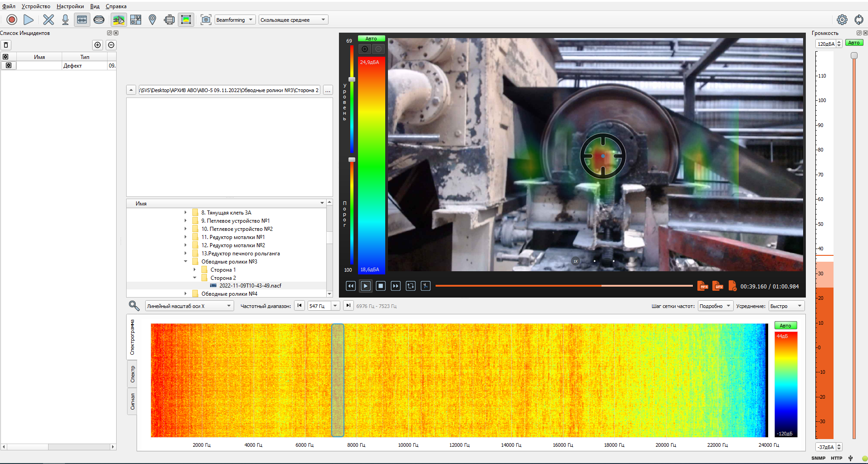Open the settings gear icon
Screen dimensions: 868x464
pos(842,20)
